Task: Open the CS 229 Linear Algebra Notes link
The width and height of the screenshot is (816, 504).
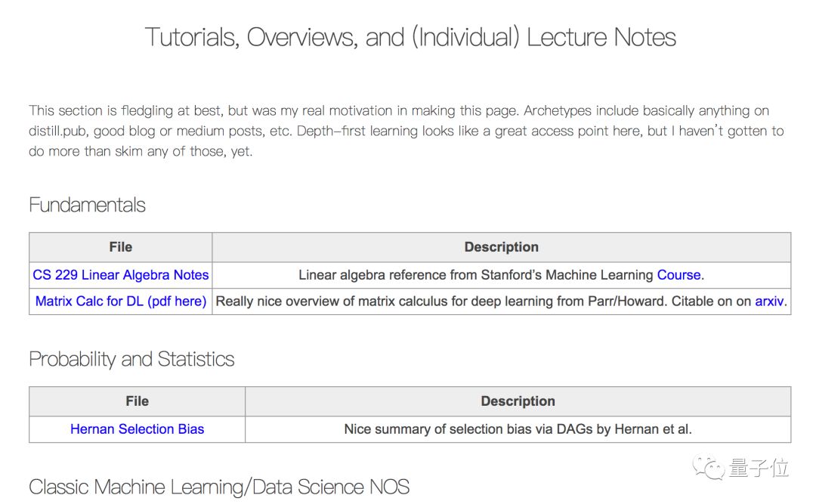Action: coord(121,275)
